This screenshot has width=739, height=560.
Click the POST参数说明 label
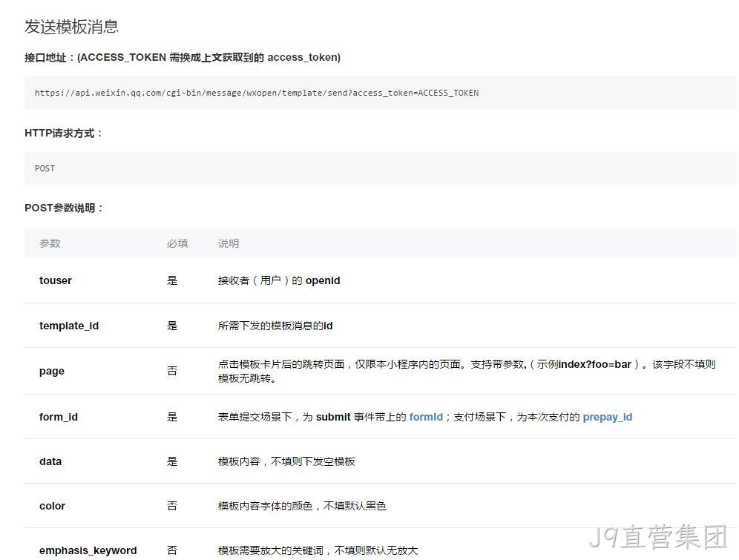click(64, 208)
